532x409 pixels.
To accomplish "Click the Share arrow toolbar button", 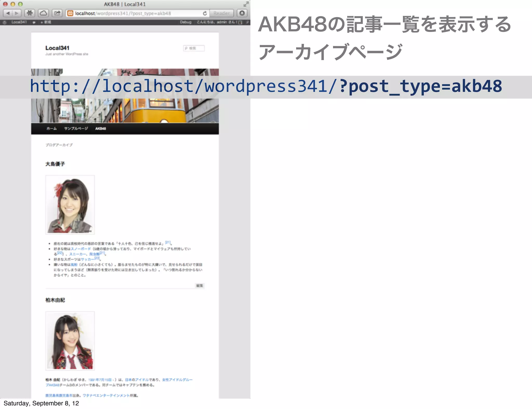I will 57,13.
